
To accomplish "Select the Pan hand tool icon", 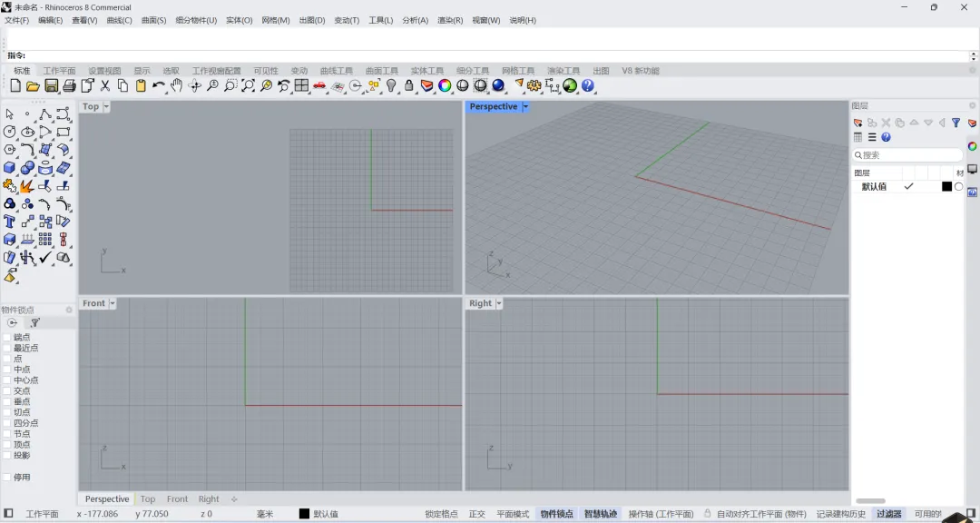I will 176,85.
